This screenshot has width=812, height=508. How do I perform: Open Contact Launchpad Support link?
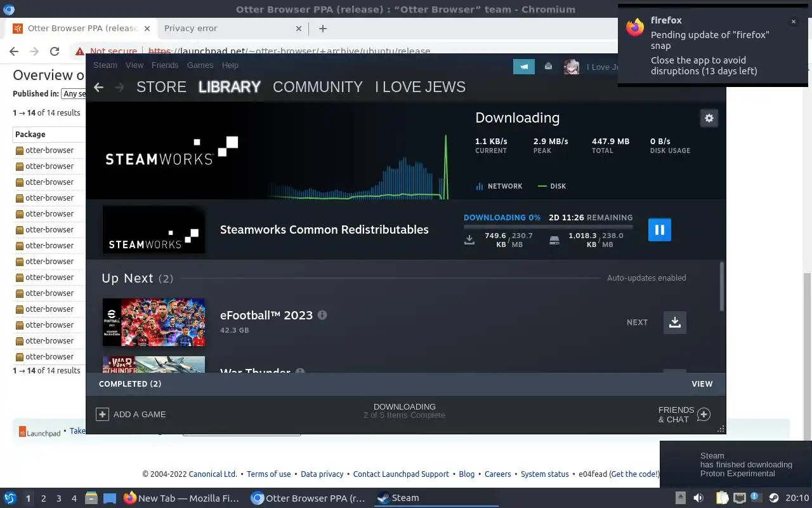pyautogui.click(x=401, y=474)
